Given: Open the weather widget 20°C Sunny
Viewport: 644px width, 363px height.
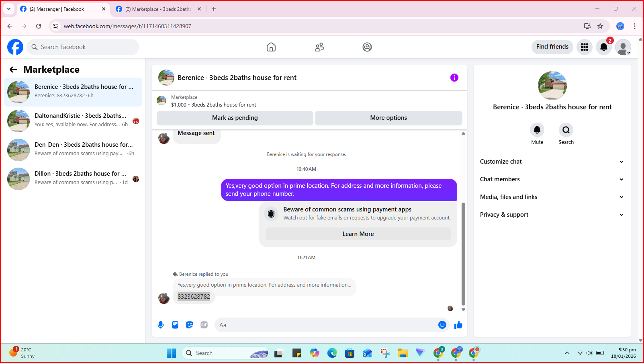Looking at the screenshot, I should point(22,353).
